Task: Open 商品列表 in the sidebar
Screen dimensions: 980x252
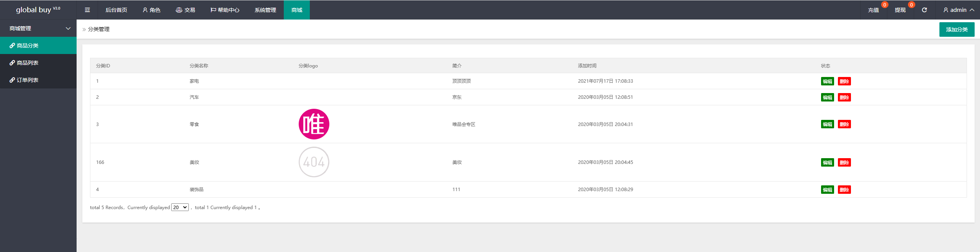Action: (x=28, y=63)
